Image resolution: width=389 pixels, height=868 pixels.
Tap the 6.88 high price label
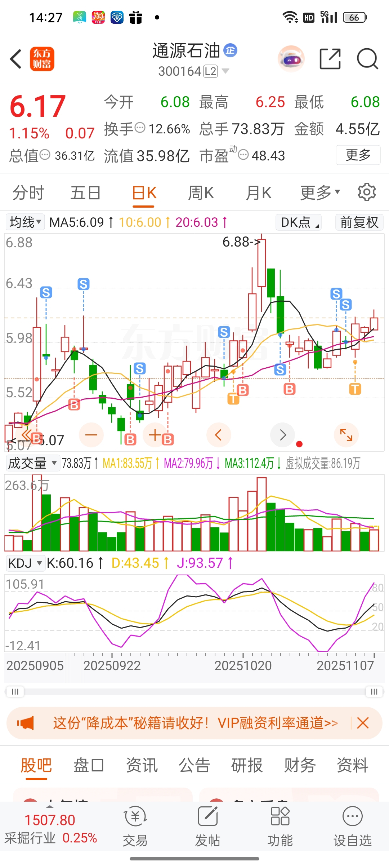[x=241, y=242]
